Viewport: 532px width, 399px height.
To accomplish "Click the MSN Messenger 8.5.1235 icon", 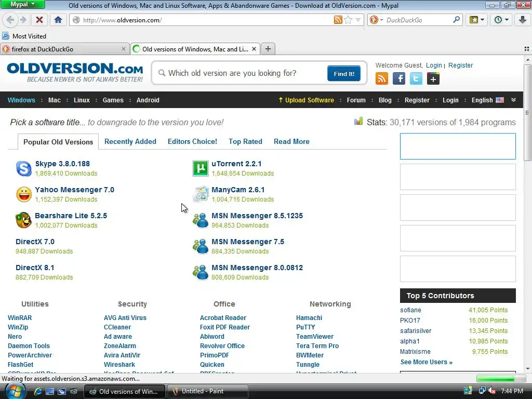I will coord(201,220).
